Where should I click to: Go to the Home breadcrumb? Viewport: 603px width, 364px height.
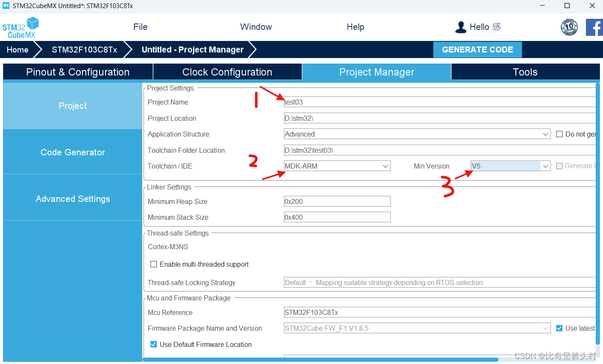pos(18,50)
